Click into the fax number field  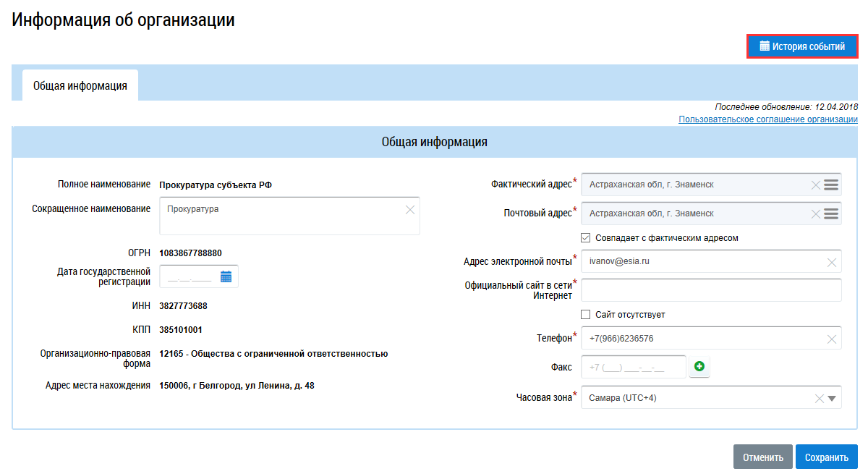tap(633, 367)
